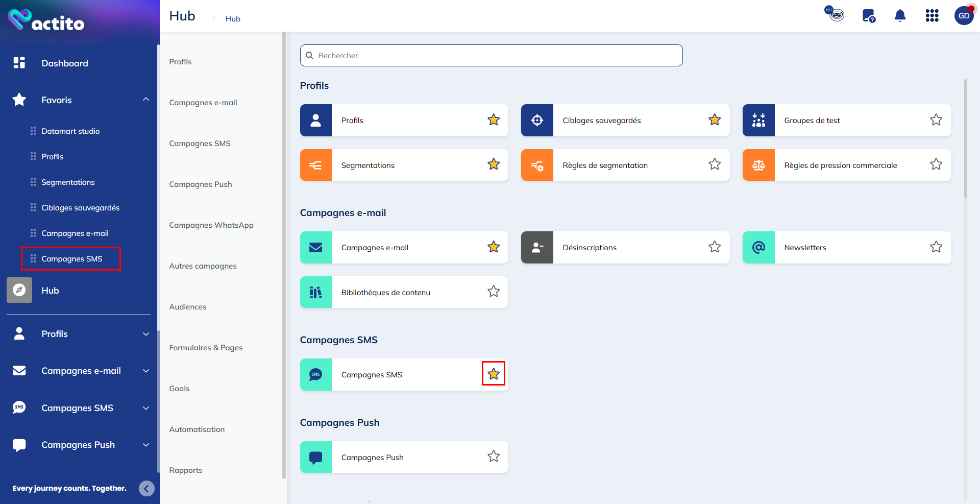The height and width of the screenshot is (504, 980).
Task: Click the GD user avatar
Action: [963, 16]
